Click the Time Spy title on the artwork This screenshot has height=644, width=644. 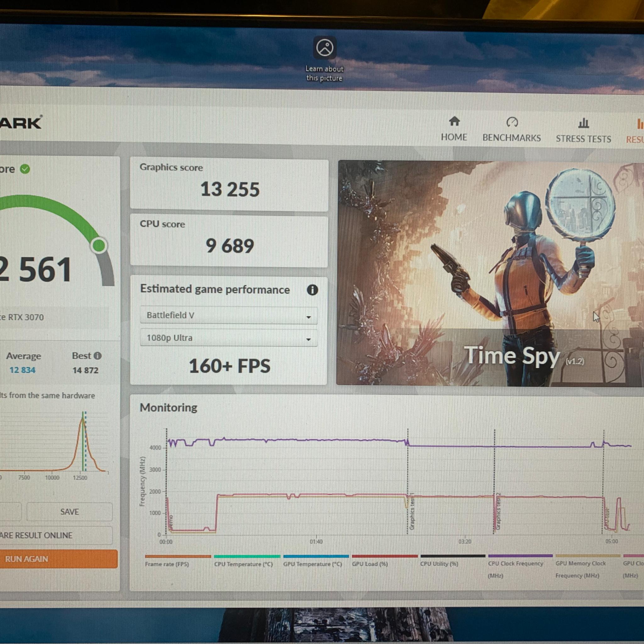click(x=512, y=356)
